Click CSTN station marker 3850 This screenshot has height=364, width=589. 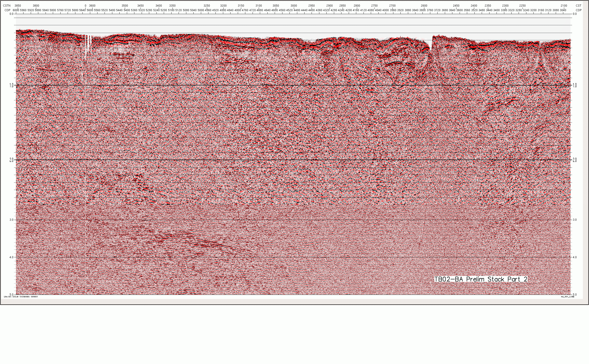18,5
